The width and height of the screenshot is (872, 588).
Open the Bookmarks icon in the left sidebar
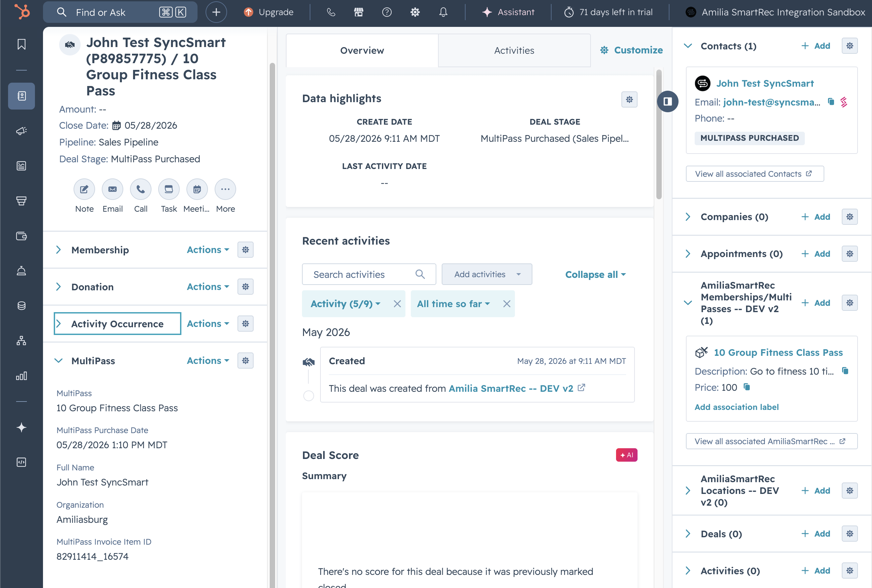[x=21, y=44]
